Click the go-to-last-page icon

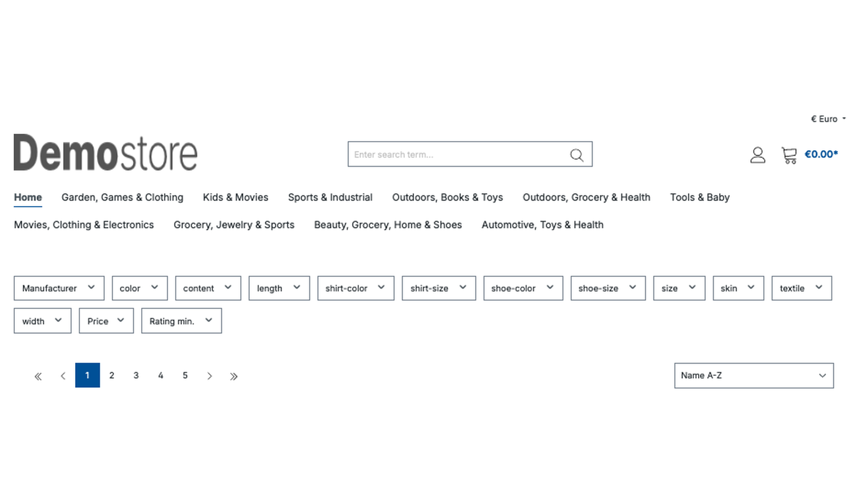pyautogui.click(x=234, y=375)
